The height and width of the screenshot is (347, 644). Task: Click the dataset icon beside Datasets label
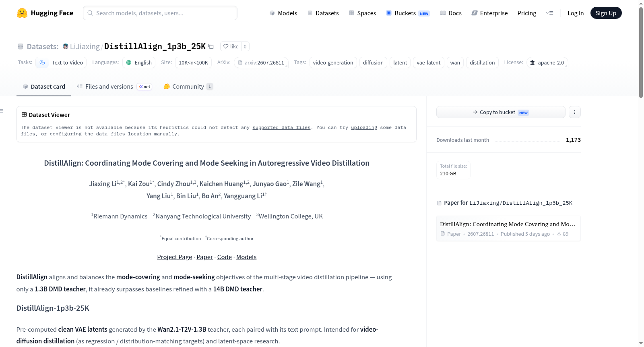21,46
